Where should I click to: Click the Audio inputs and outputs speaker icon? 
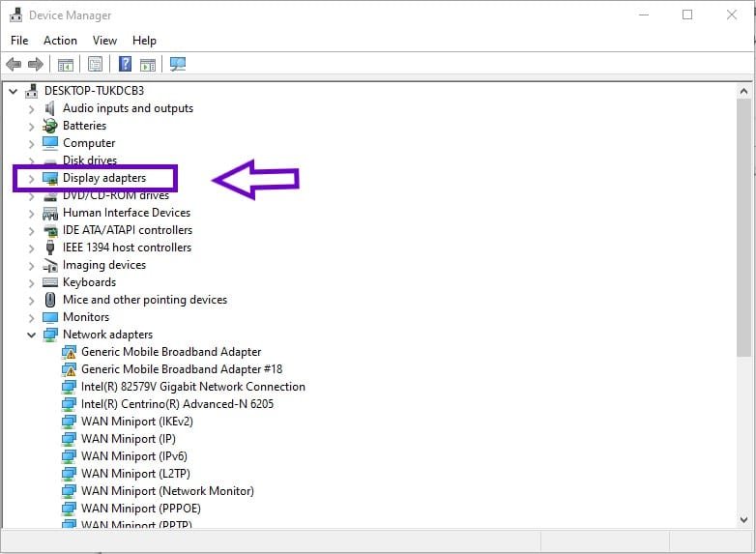[x=49, y=108]
